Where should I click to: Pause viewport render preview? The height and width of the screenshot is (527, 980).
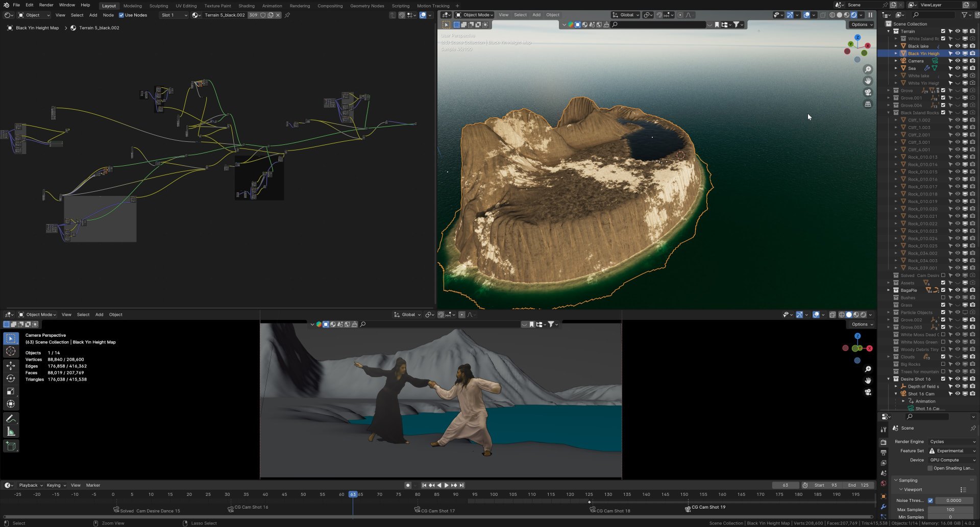(870, 15)
